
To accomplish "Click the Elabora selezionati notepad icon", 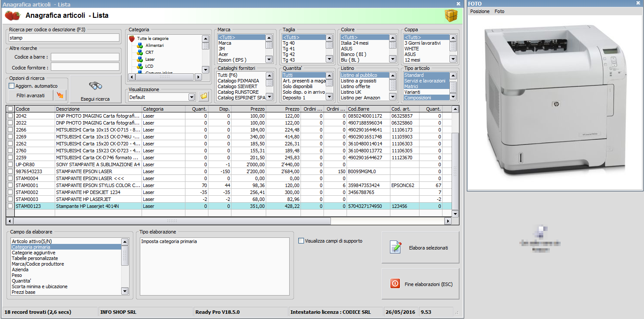I will (x=396, y=247).
